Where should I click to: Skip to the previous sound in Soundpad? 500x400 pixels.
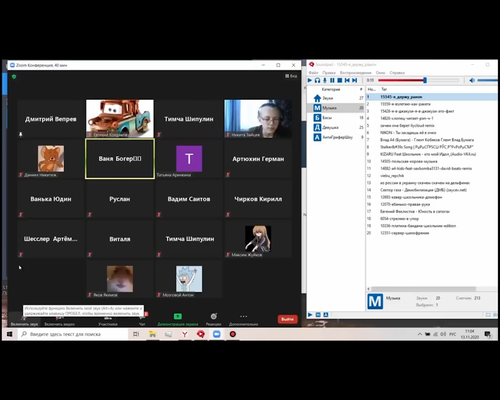click(x=347, y=80)
